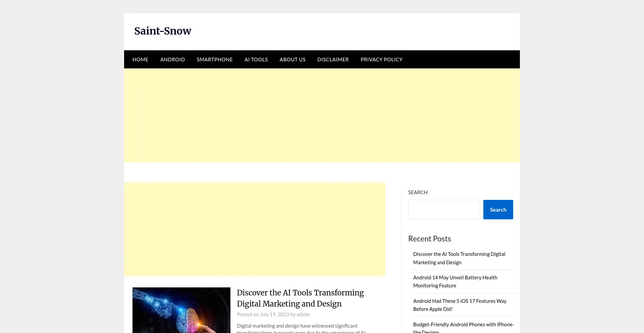Image resolution: width=644 pixels, height=333 pixels.
Task: Open the About Us page
Action: click(292, 59)
